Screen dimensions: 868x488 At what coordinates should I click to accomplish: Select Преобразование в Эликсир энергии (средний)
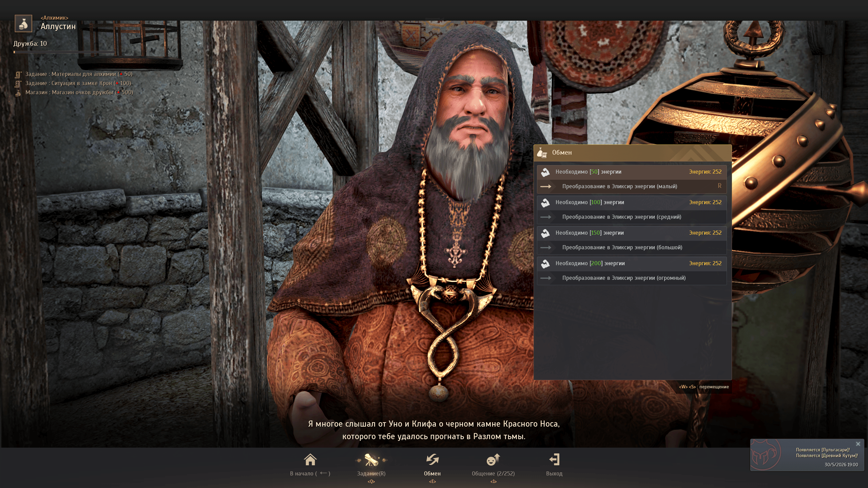coord(632,217)
